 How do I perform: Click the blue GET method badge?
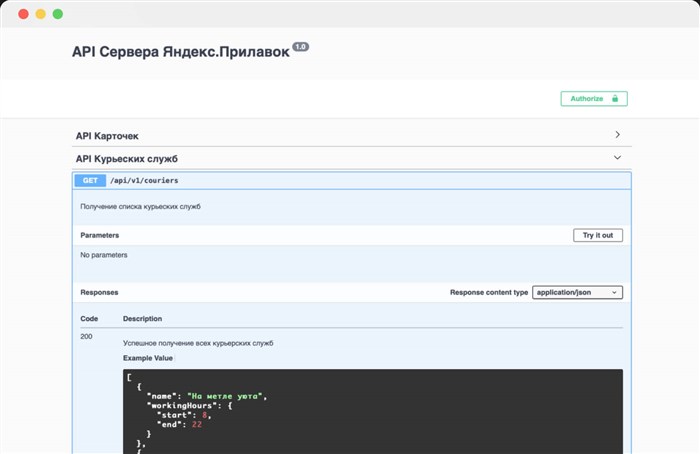90,181
